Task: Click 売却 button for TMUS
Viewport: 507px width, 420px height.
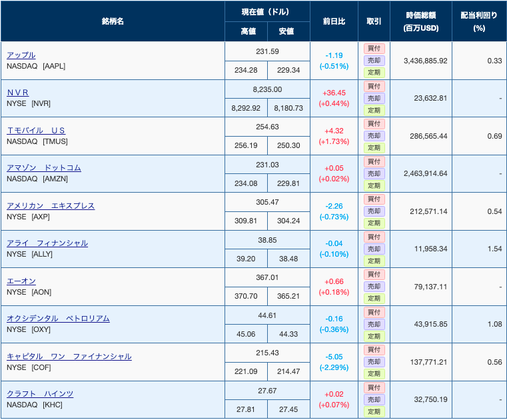Action: click(x=374, y=136)
